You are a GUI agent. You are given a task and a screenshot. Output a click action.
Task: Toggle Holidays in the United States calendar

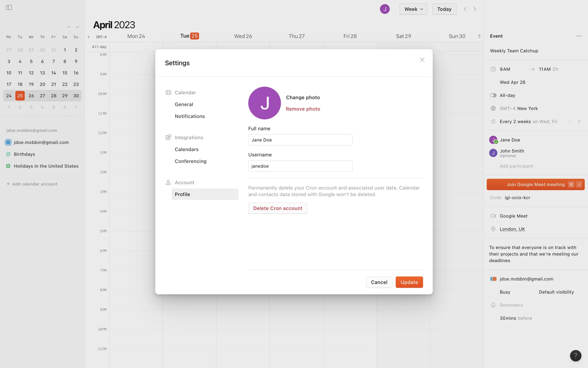8,166
